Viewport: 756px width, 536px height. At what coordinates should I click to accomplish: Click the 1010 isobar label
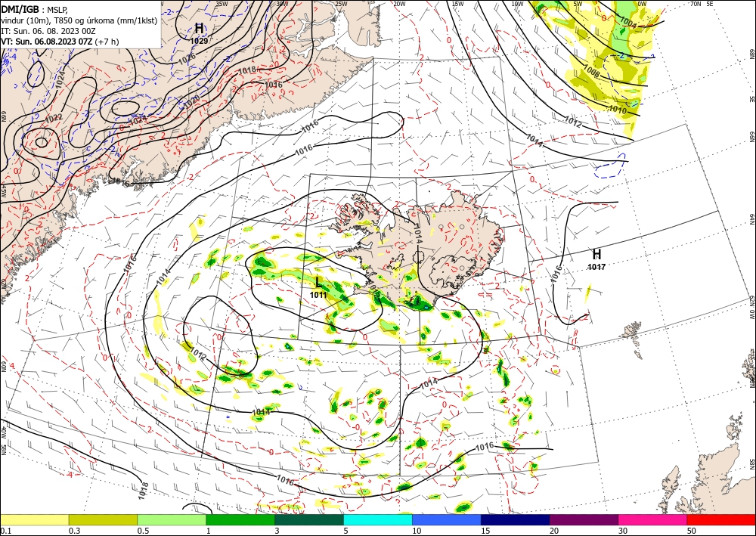617,110
